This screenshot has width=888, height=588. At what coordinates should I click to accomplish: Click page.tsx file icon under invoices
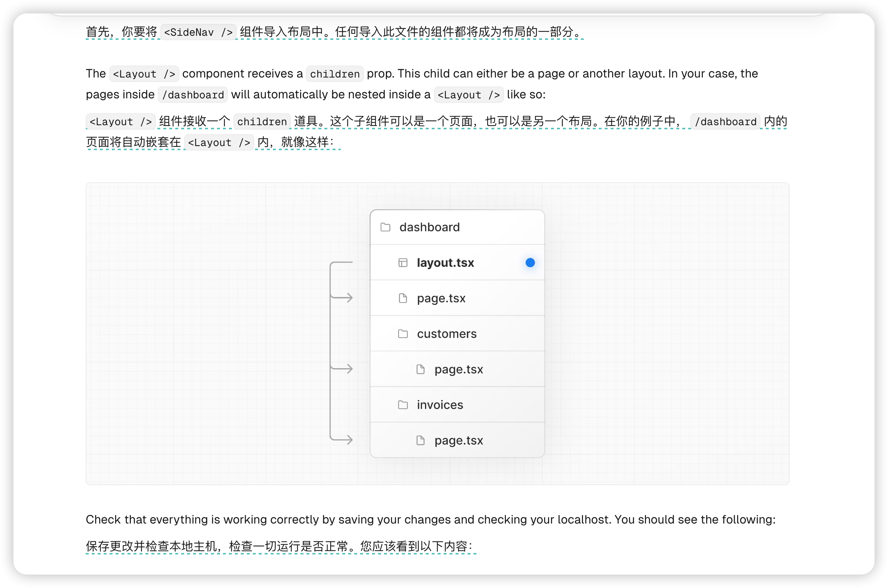point(420,440)
